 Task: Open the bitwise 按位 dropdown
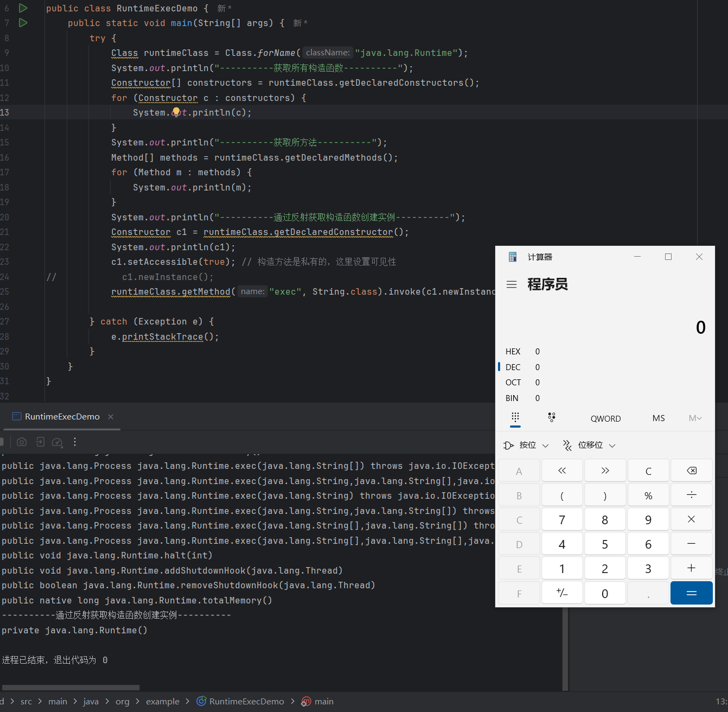(526, 445)
